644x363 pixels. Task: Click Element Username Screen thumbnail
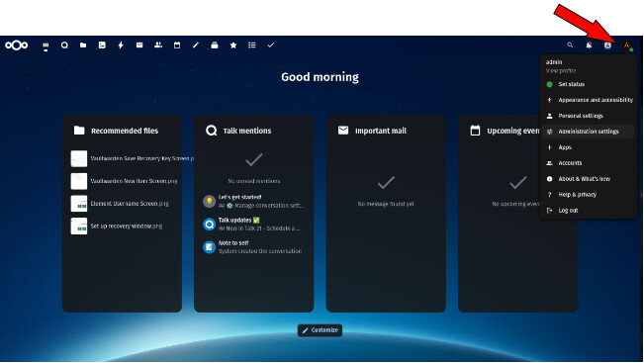pos(79,204)
